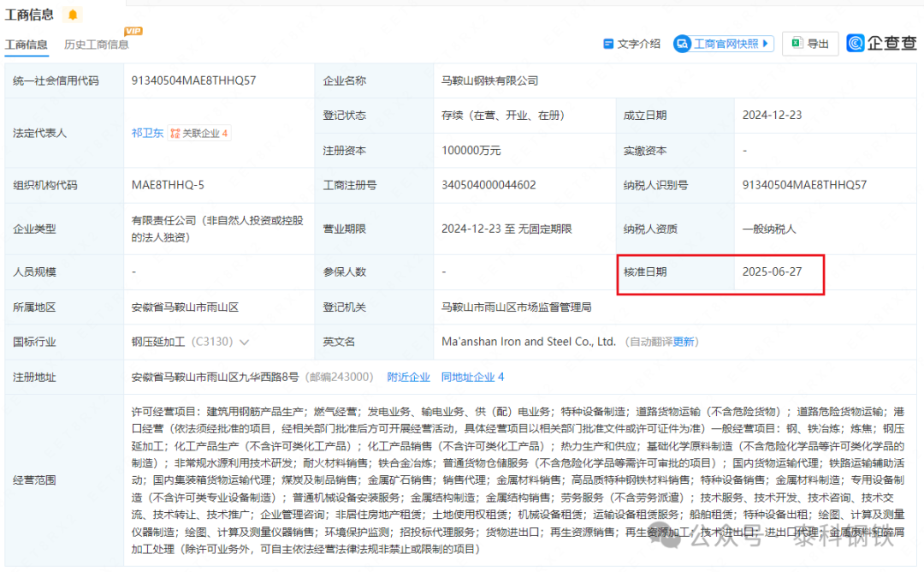The height and width of the screenshot is (572, 924).
Task: Open legal representative 祁卫东 link
Action: pyautogui.click(x=147, y=134)
